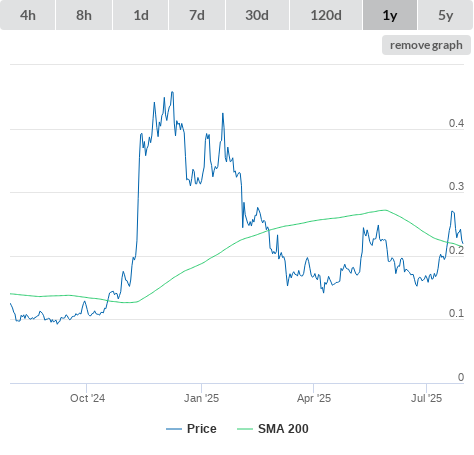Viewport: 474px width, 455px height.
Task: Toggle the Price series in legend
Action: [191, 429]
